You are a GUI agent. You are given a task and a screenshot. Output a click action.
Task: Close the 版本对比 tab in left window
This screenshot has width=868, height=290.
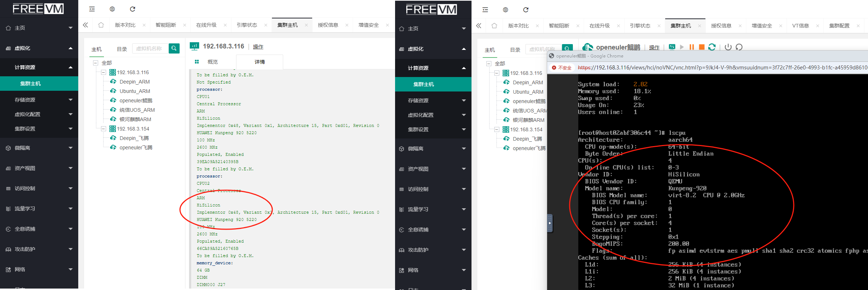click(x=144, y=25)
